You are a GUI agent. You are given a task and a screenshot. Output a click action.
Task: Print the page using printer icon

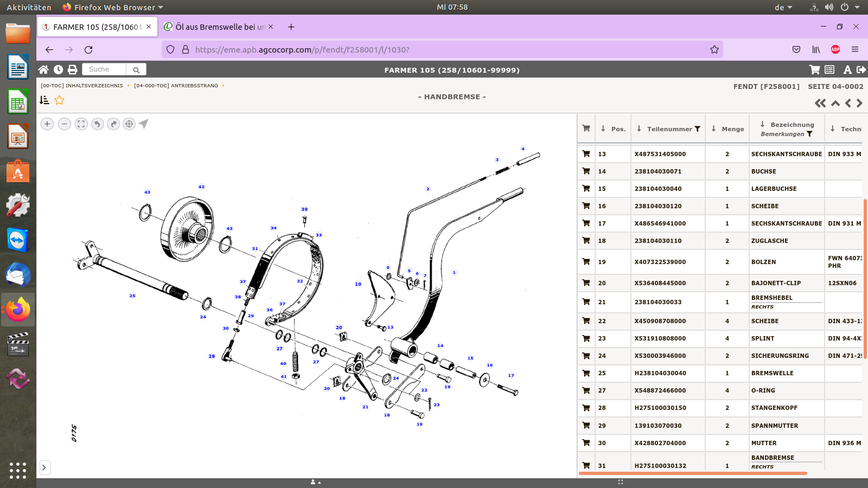tap(72, 69)
